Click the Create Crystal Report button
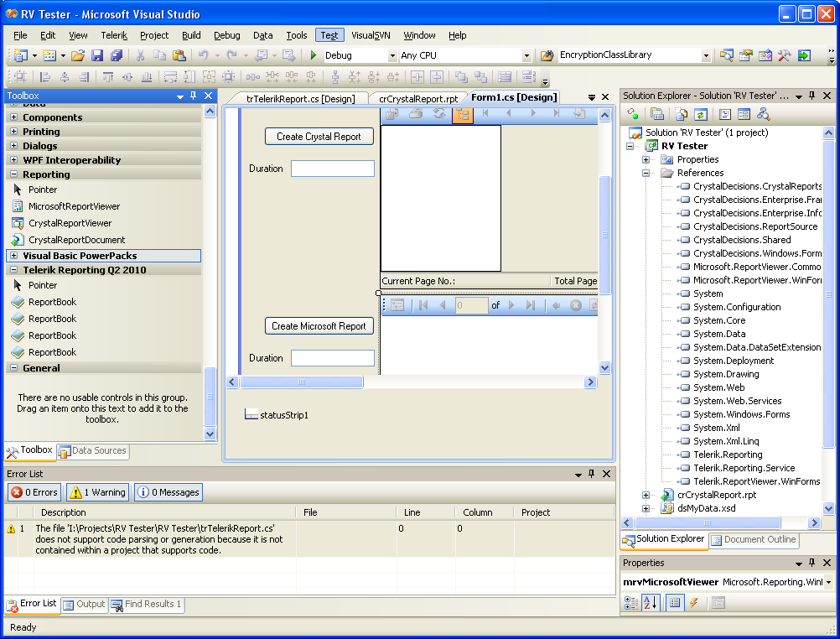The width and height of the screenshot is (840, 639). (x=319, y=137)
